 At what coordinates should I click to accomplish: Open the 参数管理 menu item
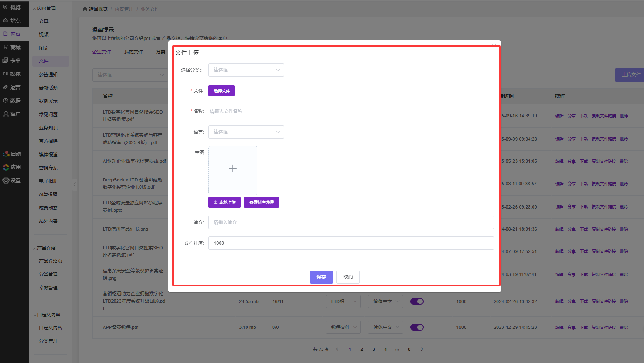pos(48,288)
